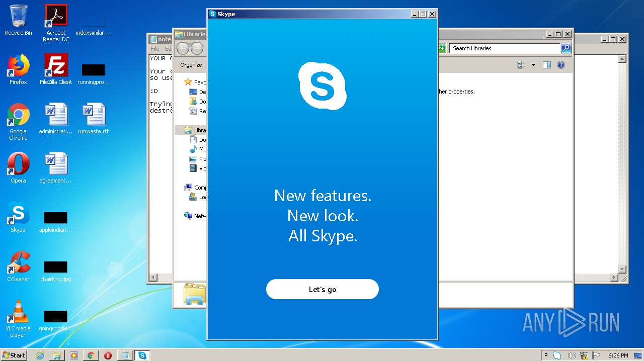Select the runwaste.rtf document on desktop
The height and width of the screenshot is (362, 644).
click(x=94, y=119)
